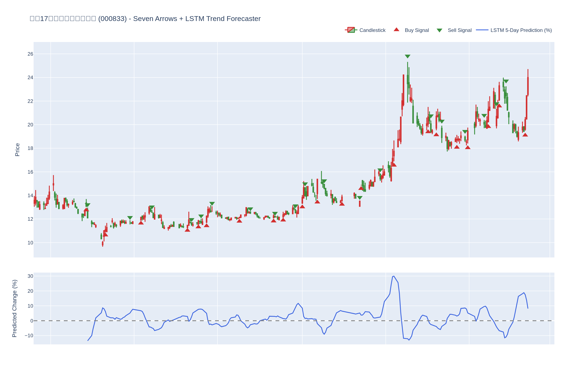Click the -10 tick label on lower axis
The height and width of the screenshot is (378, 588).
pyautogui.click(x=29, y=336)
